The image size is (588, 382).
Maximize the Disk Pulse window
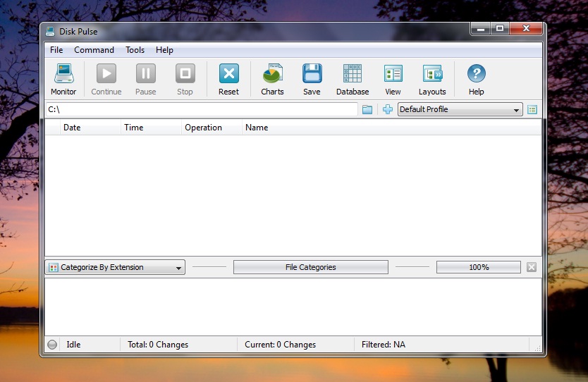point(500,28)
